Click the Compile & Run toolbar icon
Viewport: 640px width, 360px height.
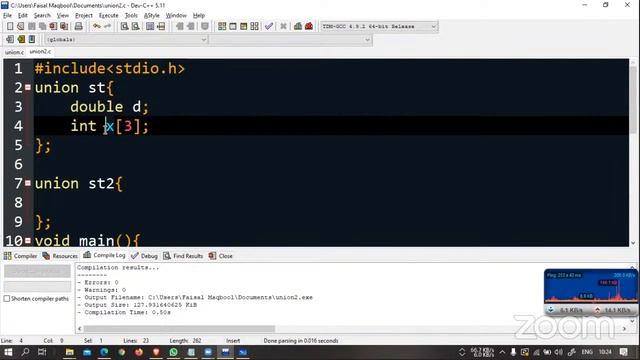[244, 26]
